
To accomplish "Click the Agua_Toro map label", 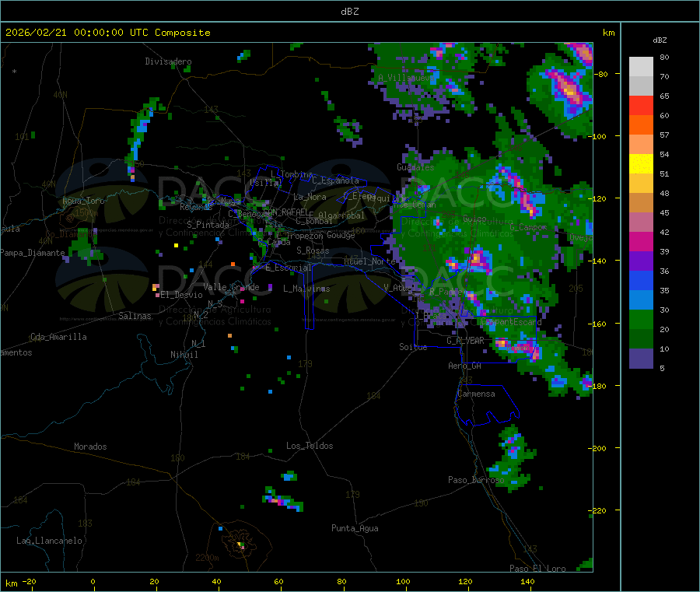I will point(83,201).
